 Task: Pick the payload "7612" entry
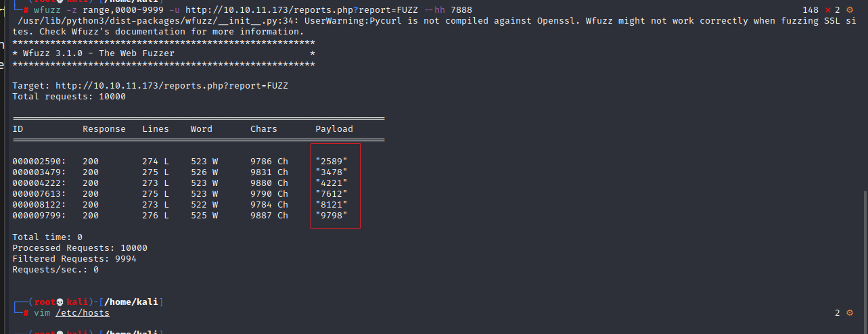click(x=332, y=194)
